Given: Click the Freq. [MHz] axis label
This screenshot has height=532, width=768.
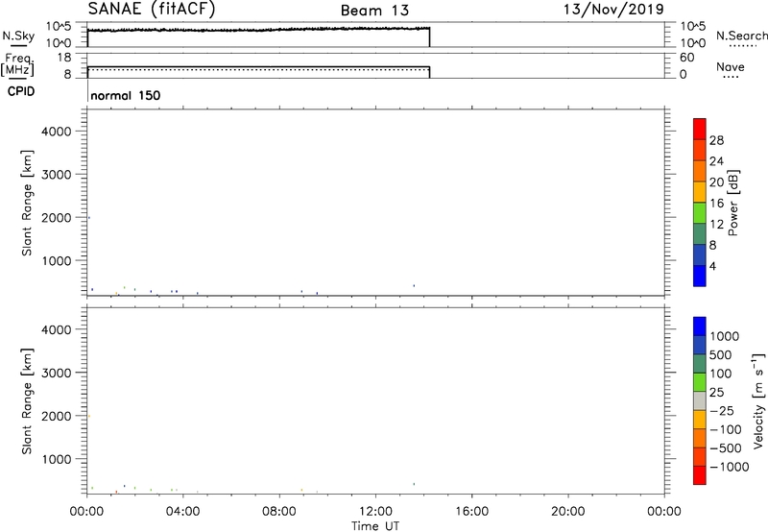Looking at the screenshot, I should pos(16,67).
